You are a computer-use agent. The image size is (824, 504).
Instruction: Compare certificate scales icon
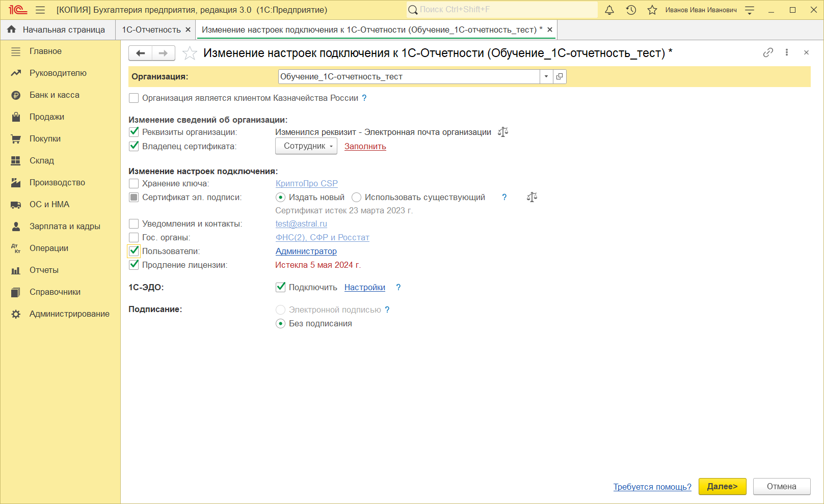pyautogui.click(x=532, y=197)
